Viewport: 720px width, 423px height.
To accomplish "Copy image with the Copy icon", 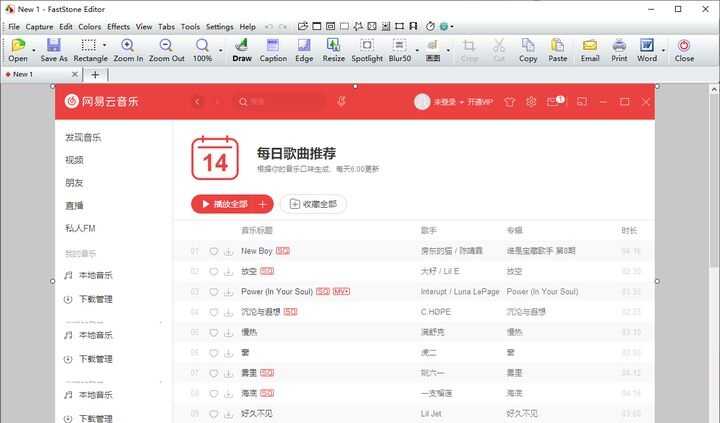I will point(528,45).
